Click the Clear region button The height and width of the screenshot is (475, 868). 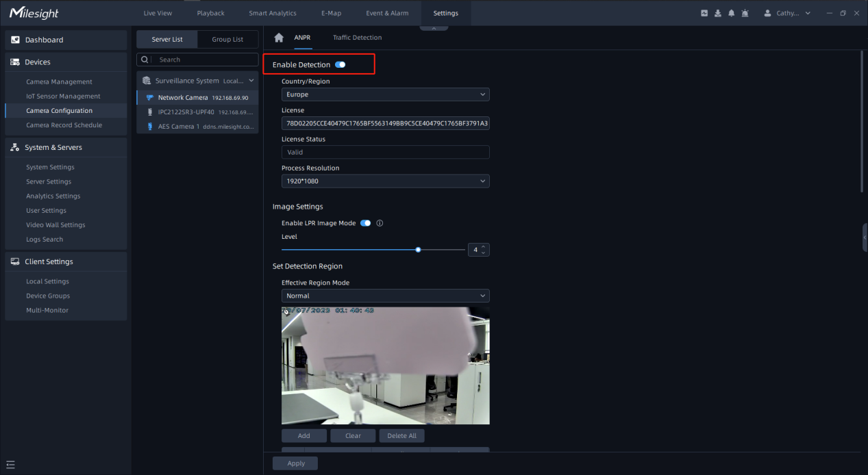point(353,436)
